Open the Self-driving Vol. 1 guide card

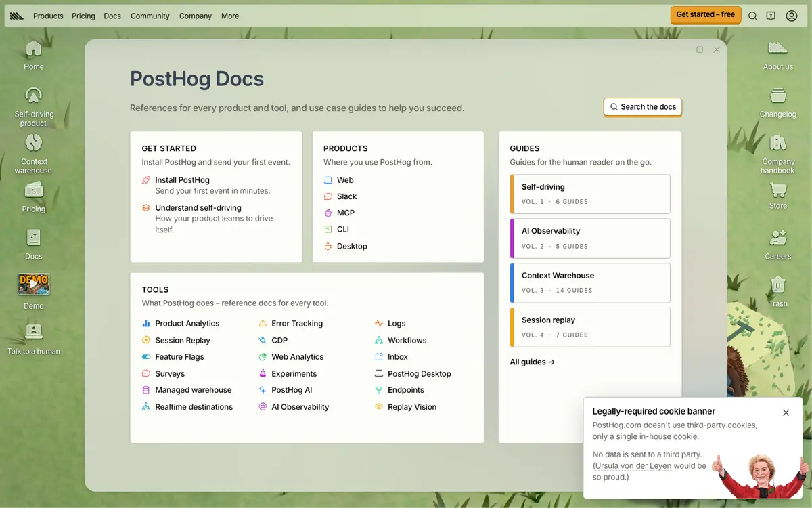coord(590,194)
